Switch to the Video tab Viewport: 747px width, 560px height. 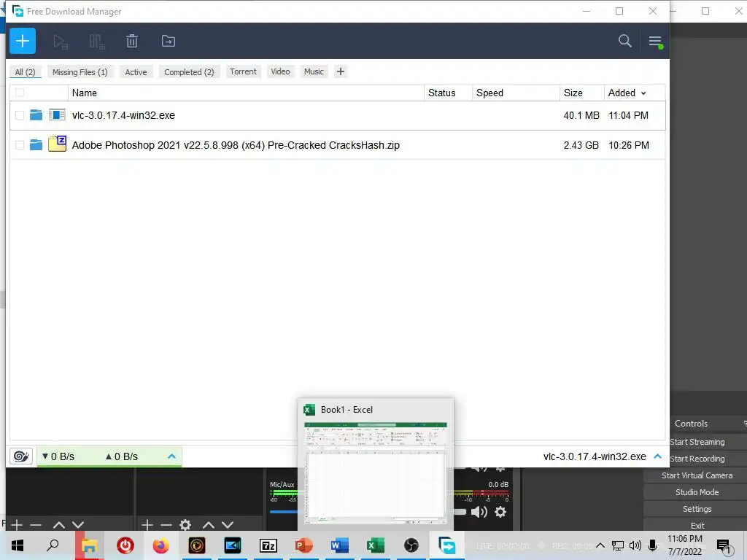click(280, 71)
